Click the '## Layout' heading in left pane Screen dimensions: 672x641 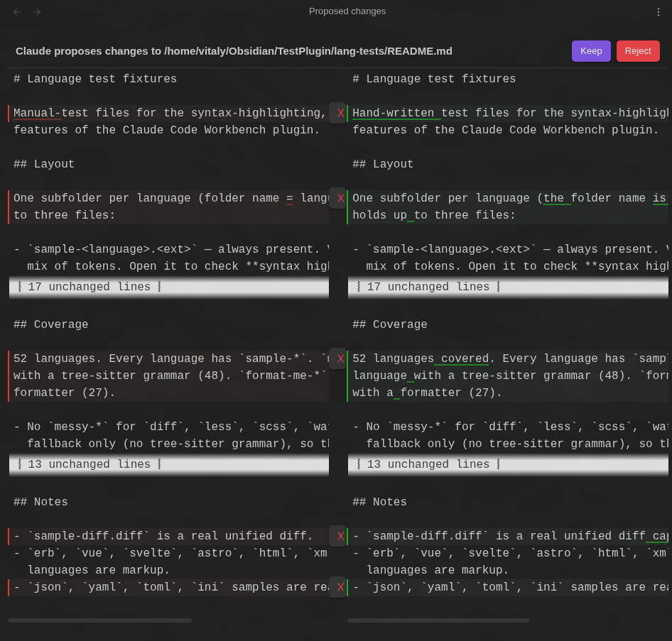pyautogui.click(x=44, y=164)
